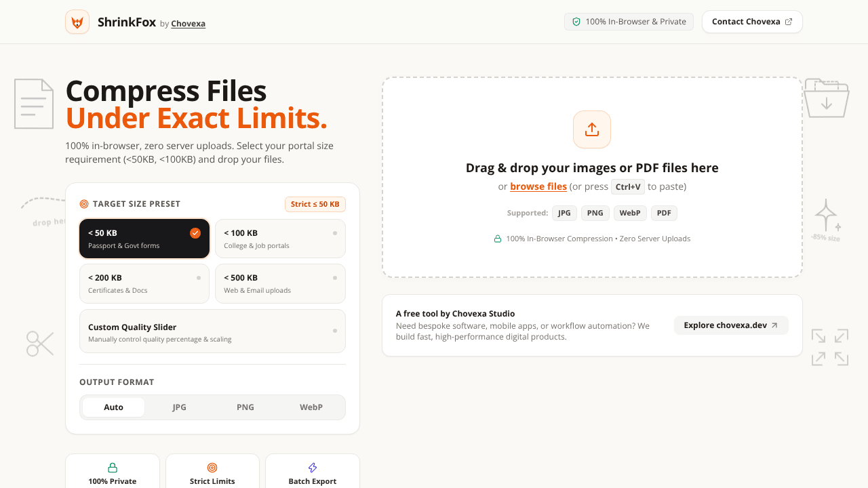Click the target icon next to Target Size Preset
Viewport: 868px width, 488px height.
click(x=84, y=204)
